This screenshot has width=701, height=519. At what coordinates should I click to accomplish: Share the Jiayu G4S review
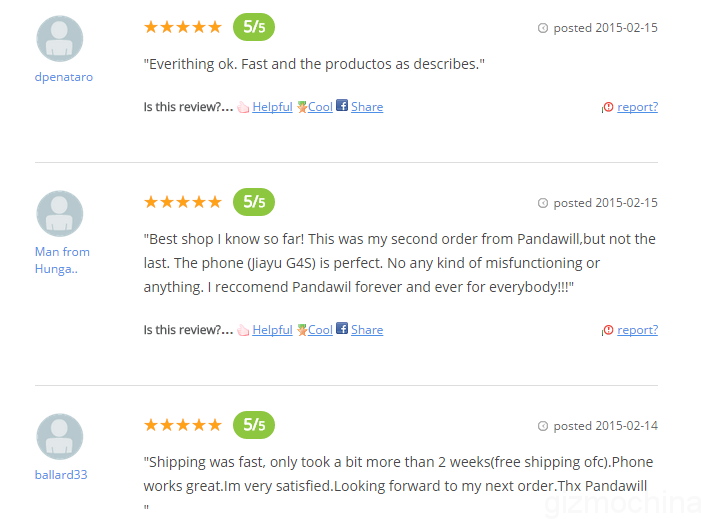[x=367, y=330]
